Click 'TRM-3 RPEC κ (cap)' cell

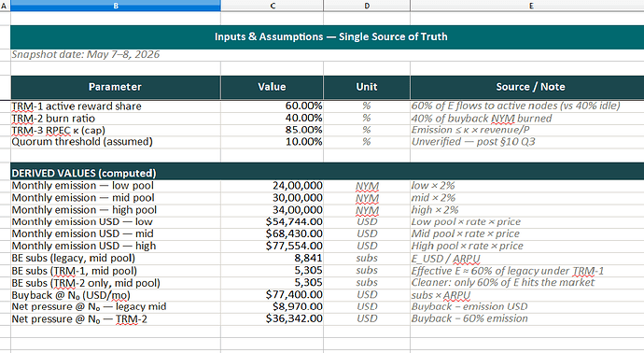click(116, 130)
